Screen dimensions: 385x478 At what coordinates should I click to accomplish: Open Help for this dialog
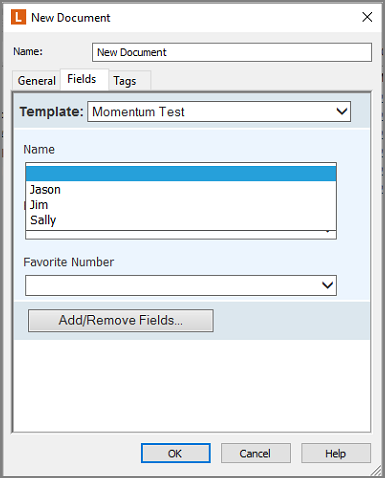[x=336, y=453]
